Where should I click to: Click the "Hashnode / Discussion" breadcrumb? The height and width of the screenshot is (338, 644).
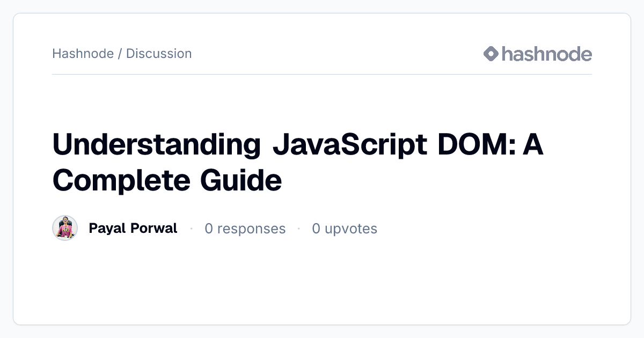click(122, 54)
